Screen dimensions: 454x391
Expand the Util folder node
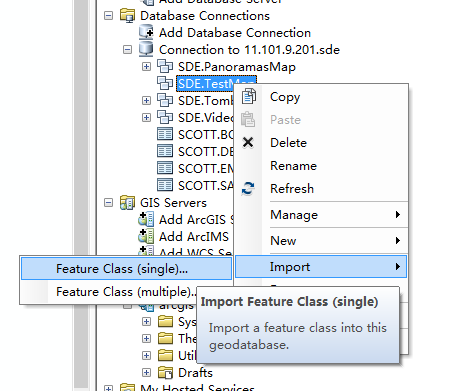click(146, 356)
